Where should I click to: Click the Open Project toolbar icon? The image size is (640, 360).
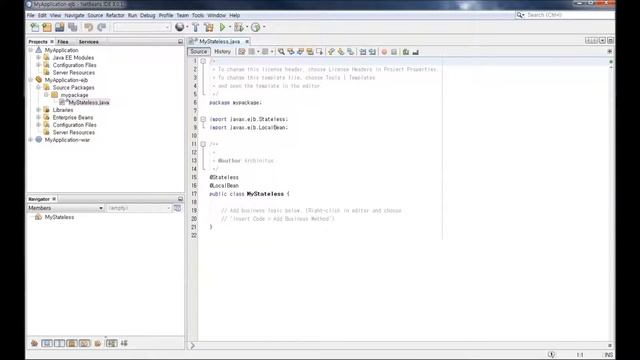60,27
